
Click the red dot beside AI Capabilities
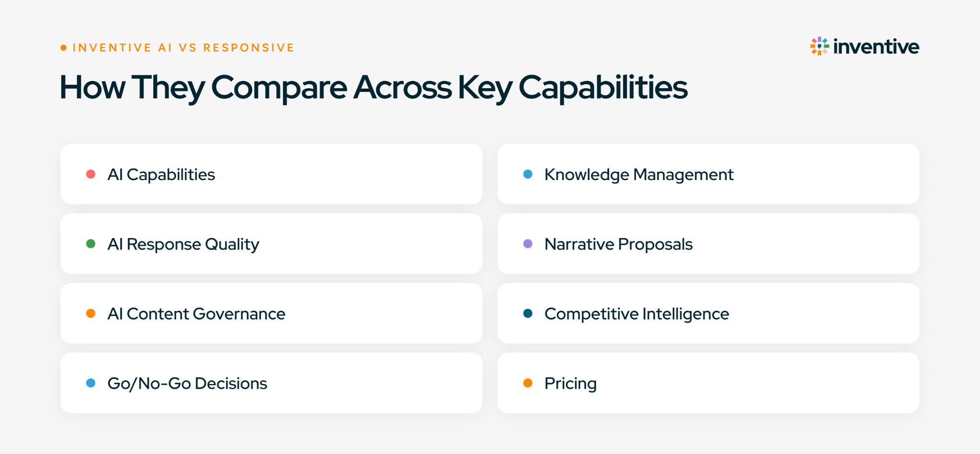[90, 174]
